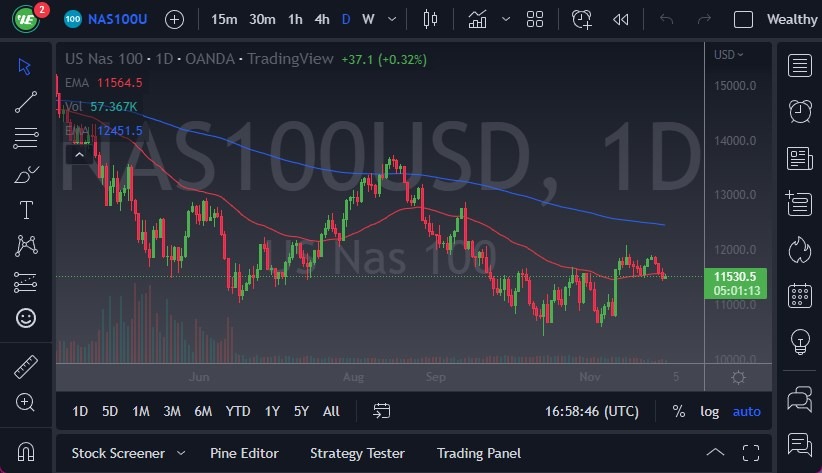Open chart settings gear on price axis
This screenshot has width=822, height=473.
(738, 378)
